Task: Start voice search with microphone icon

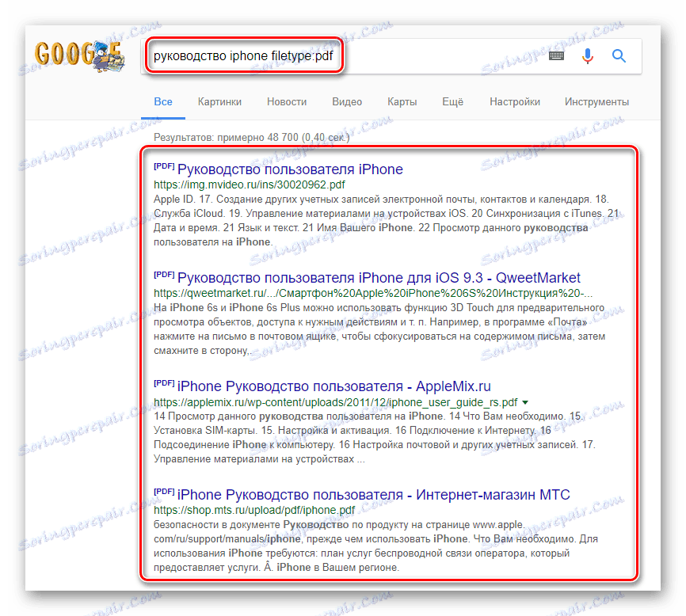Action: tap(588, 56)
